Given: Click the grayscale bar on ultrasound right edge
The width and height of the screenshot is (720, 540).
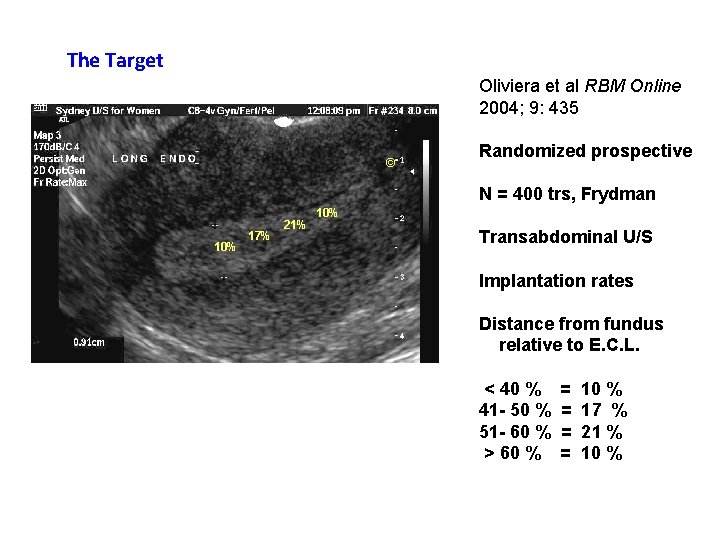Looking at the screenshot, I should 426,191.
